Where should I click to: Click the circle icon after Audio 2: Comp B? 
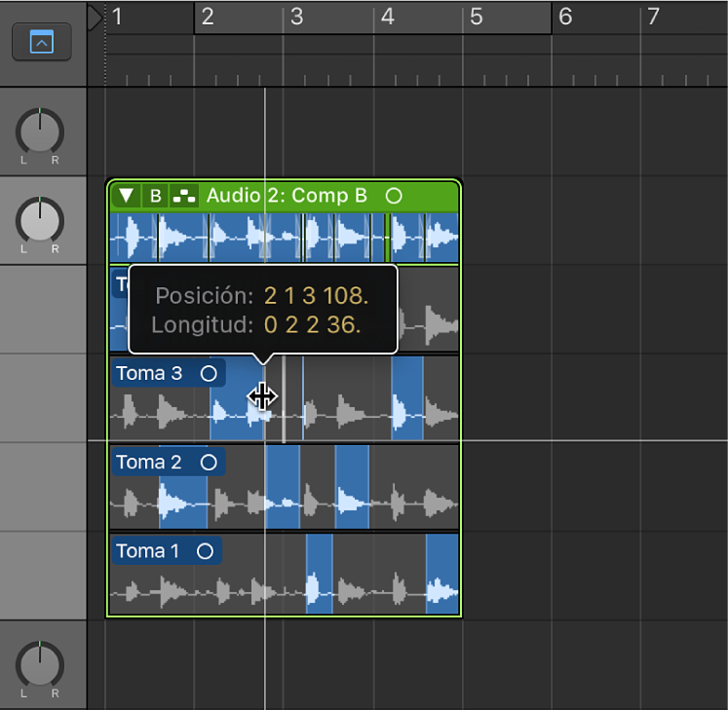(394, 196)
